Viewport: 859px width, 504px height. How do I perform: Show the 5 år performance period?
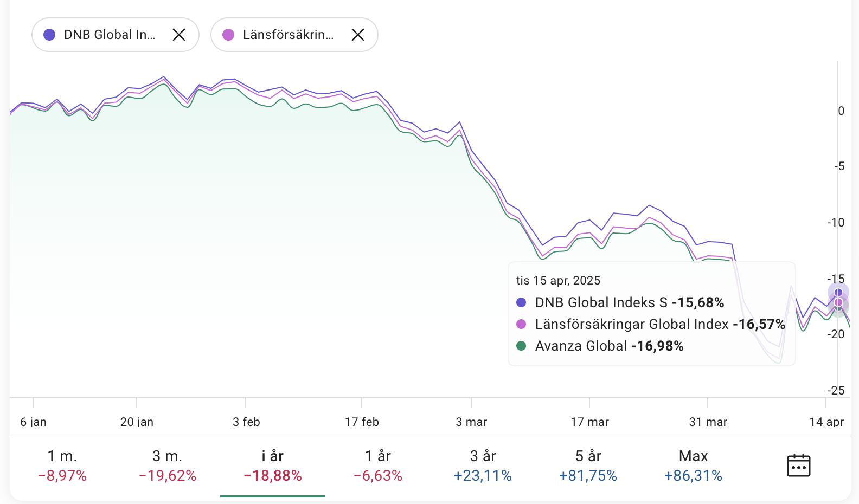coord(588,466)
